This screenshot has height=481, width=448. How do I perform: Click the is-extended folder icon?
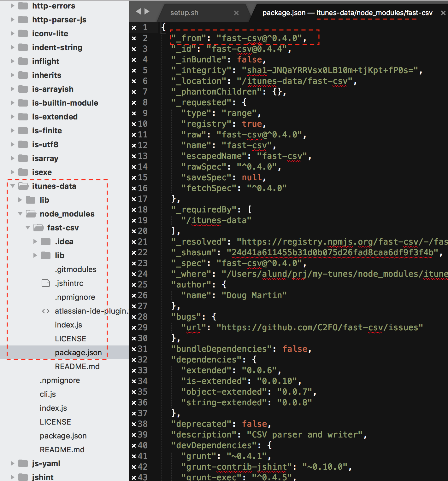[x=23, y=117]
